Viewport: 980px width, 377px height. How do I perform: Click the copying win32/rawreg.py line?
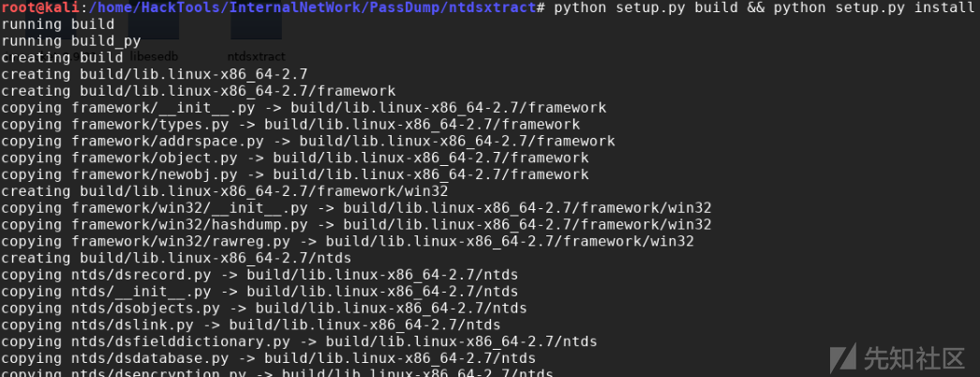pyautogui.click(x=348, y=241)
